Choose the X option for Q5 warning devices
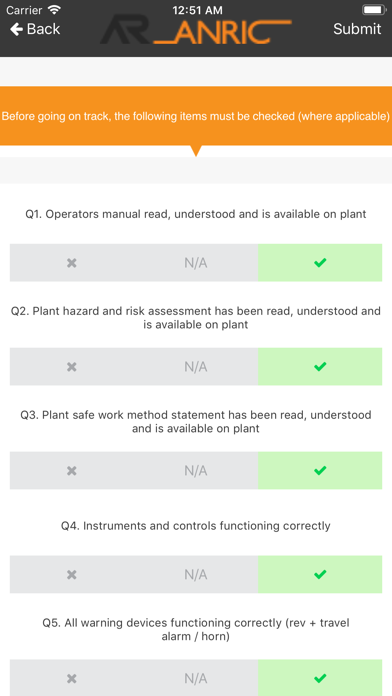 pyautogui.click(x=71, y=678)
